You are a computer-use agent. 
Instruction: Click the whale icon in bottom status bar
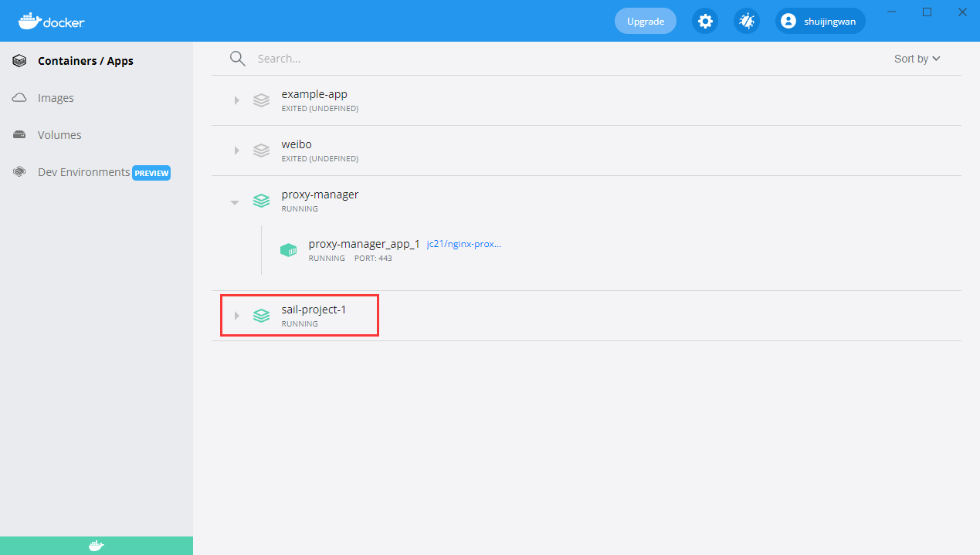(96, 546)
